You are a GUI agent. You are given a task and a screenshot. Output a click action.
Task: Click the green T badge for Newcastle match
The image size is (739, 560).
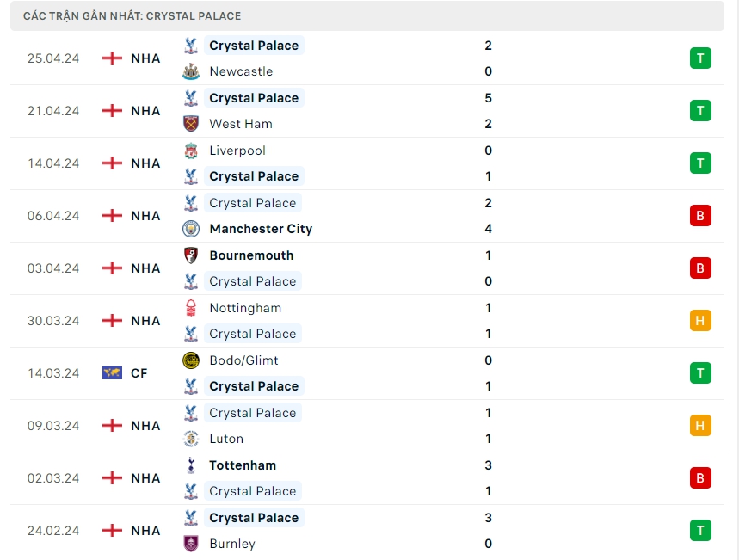700,58
